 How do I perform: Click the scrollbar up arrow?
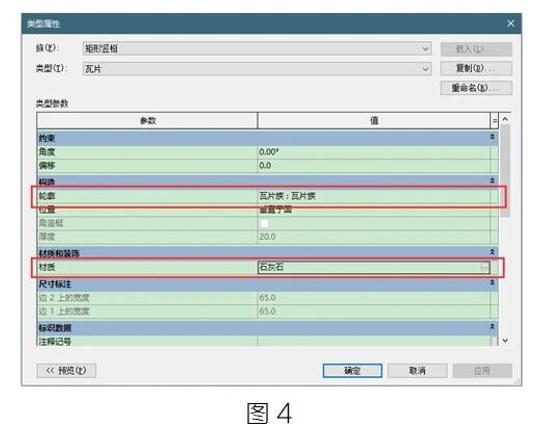[505, 119]
